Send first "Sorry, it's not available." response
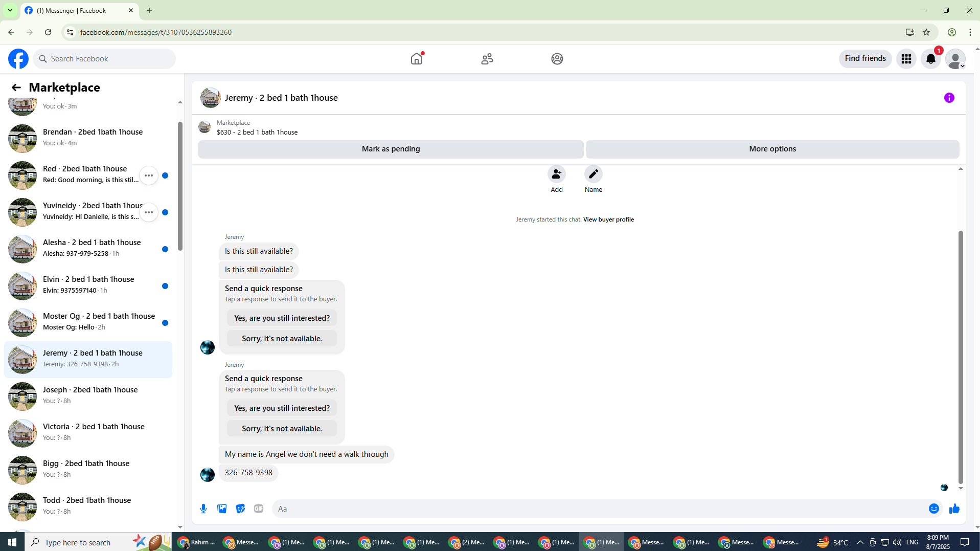Viewport: 980px width, 551px height. tap(282, 339)
